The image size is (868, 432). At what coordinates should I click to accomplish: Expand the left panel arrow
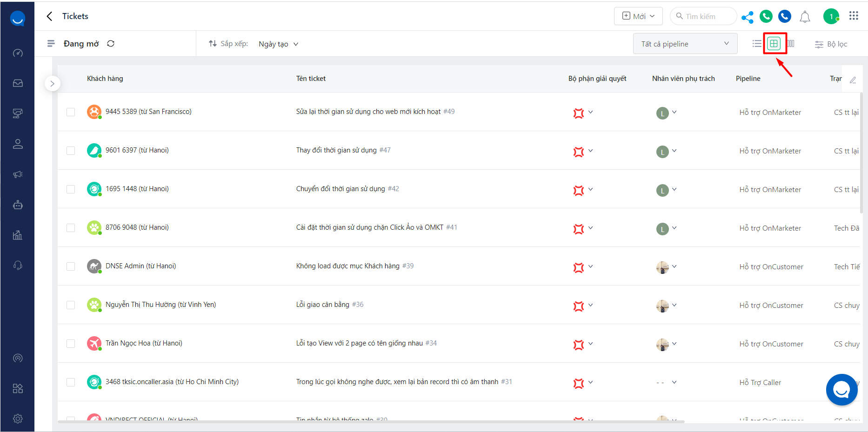[x=53, y=84]
